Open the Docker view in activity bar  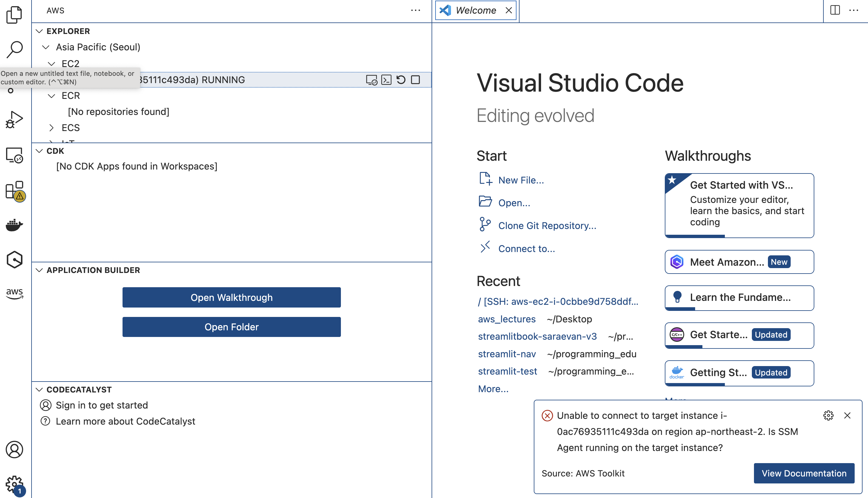coord(14,225)
